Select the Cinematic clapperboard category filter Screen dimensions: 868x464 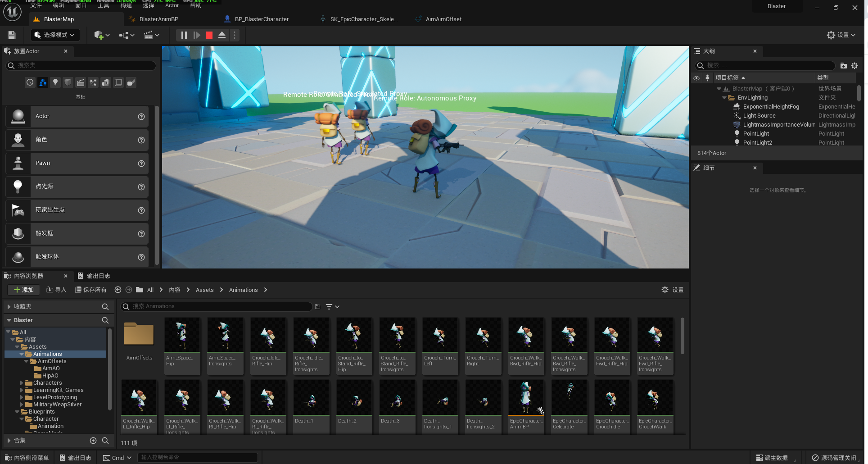81,82
